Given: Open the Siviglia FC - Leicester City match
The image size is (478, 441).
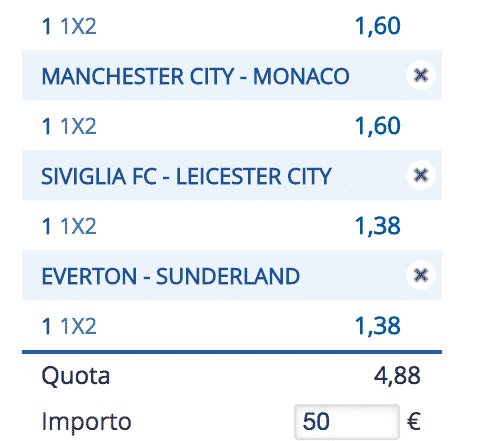Looking at the screenshot, I should click(x=186, y=176).
